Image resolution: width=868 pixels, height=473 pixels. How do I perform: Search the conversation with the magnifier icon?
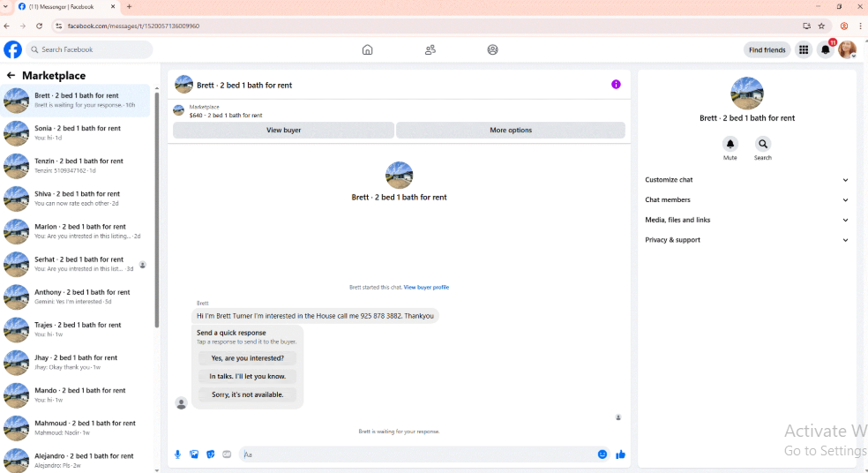click(x=763, y=144)
